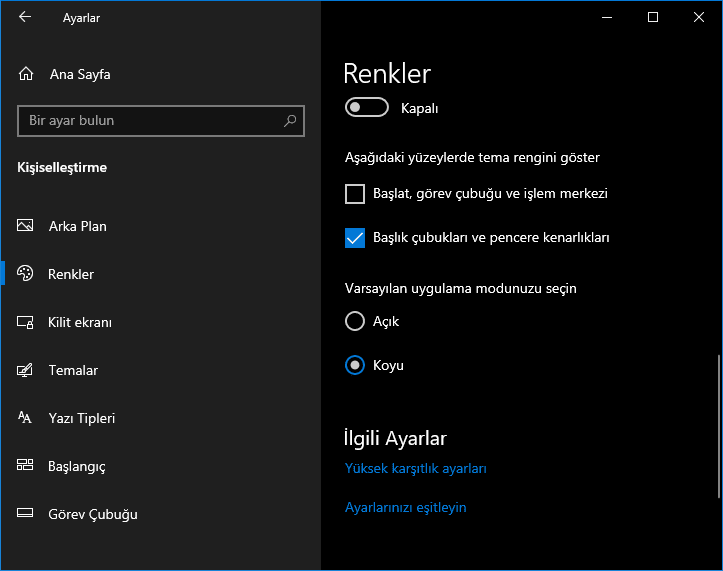Click the Renkler palette icon
This screenshot has height=571, width=723.
click(x=25, y=274)
